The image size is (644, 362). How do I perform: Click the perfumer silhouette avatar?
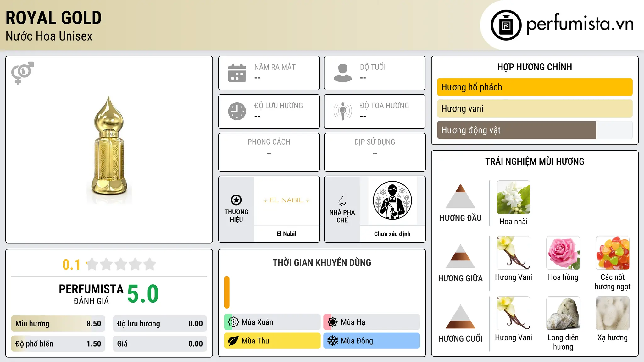(x=392, y=200)
